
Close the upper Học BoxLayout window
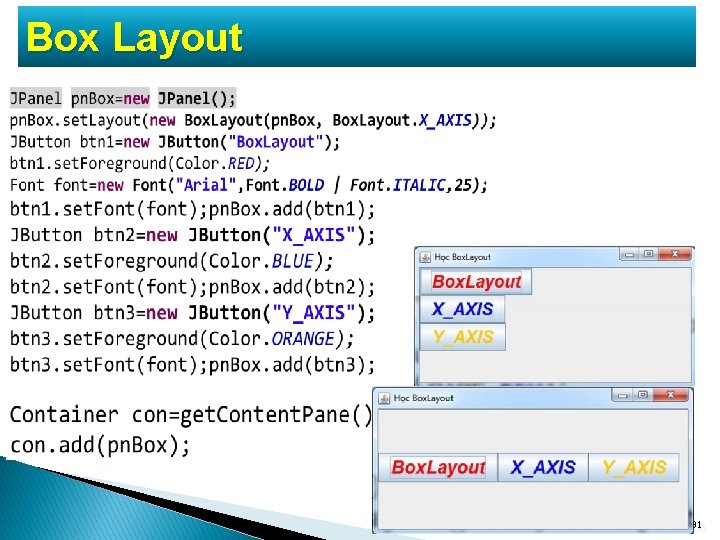[x=675, y=254]
